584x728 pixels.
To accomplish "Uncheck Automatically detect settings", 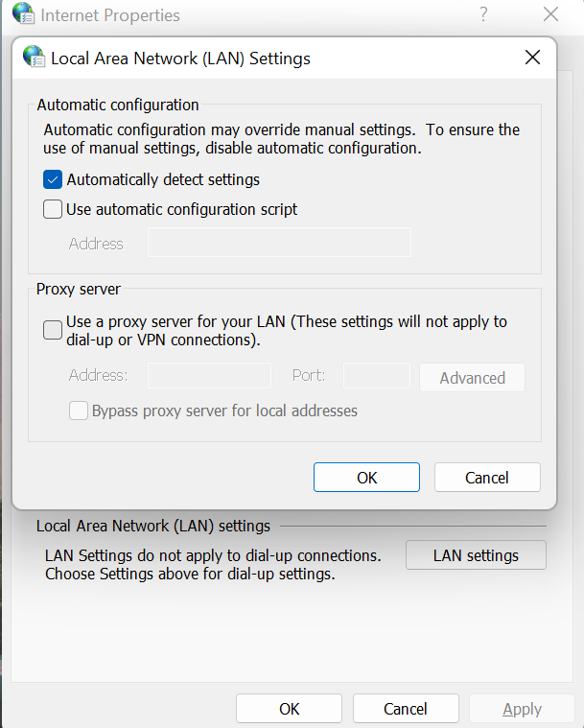I will [54, 179].
